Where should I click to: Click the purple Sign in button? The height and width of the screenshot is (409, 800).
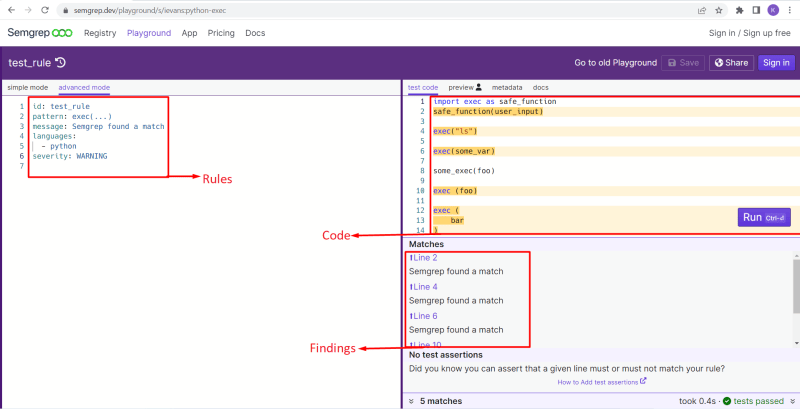(776, 63)
